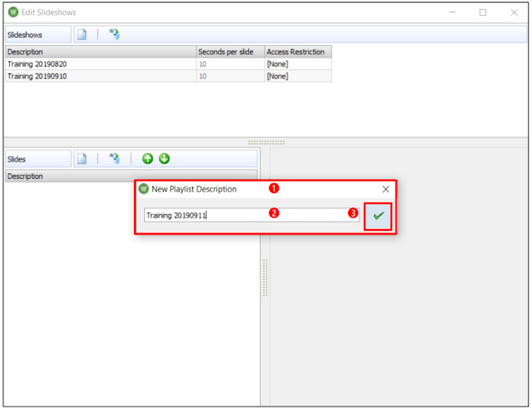
Task: Click the edit icon in Slideshows toolbar
Action: click(114, 34)
